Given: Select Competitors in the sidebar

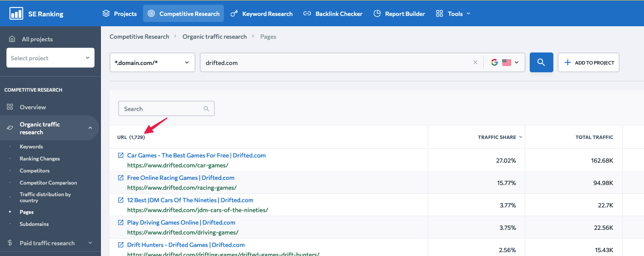Looking at the screenshot, I should 34,171.
